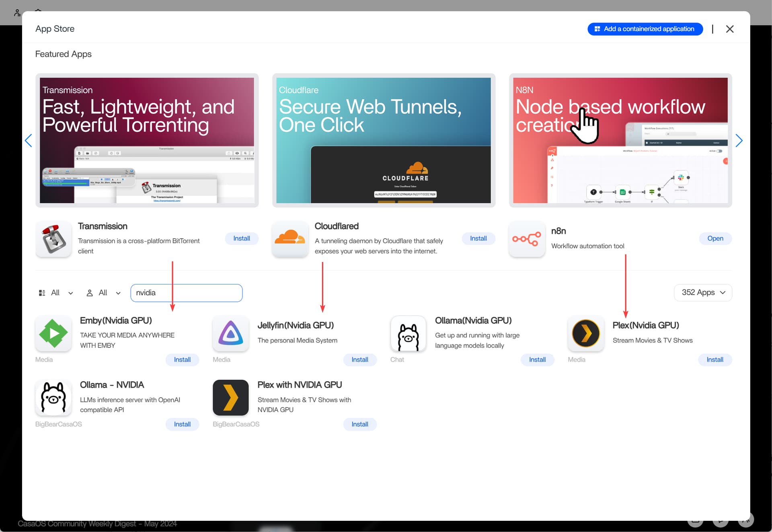Install Jellyfin(Nvidia GPU)
Viewport: 772px width, 532px height.
(x=360, y=360)
